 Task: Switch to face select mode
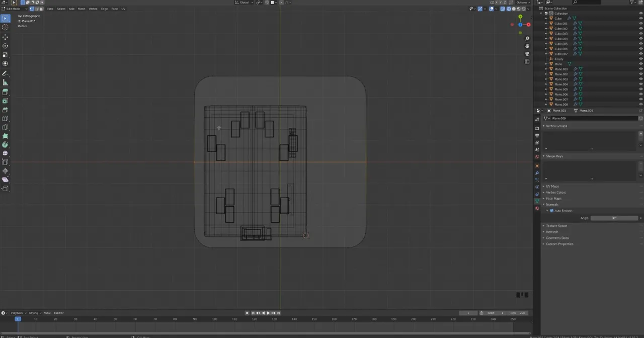[41, 9]
